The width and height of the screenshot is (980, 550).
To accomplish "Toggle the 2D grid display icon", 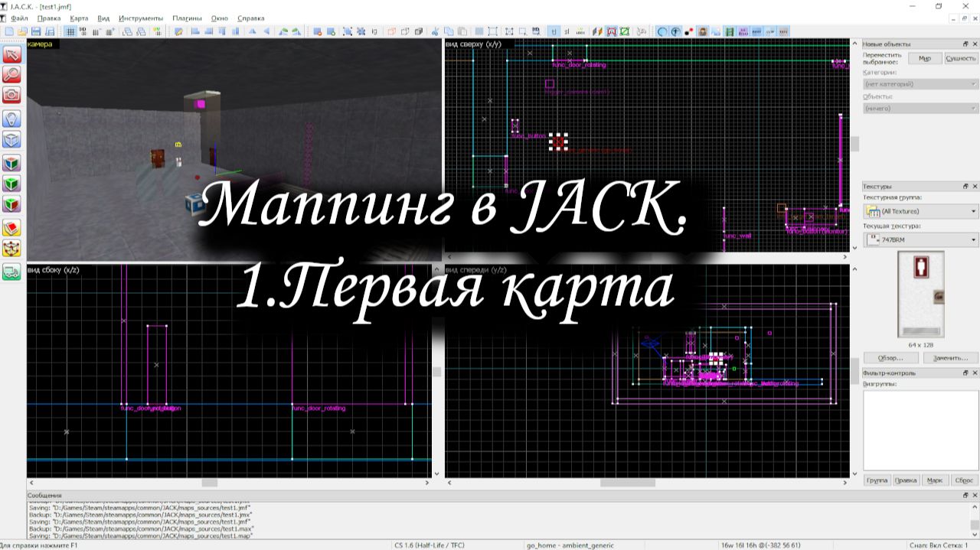I will (70, 31).
